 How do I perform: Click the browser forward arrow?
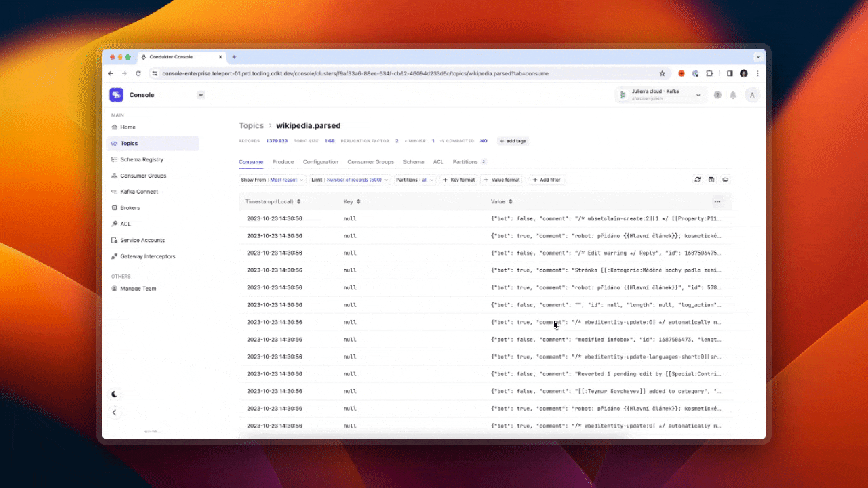(124, 73)
